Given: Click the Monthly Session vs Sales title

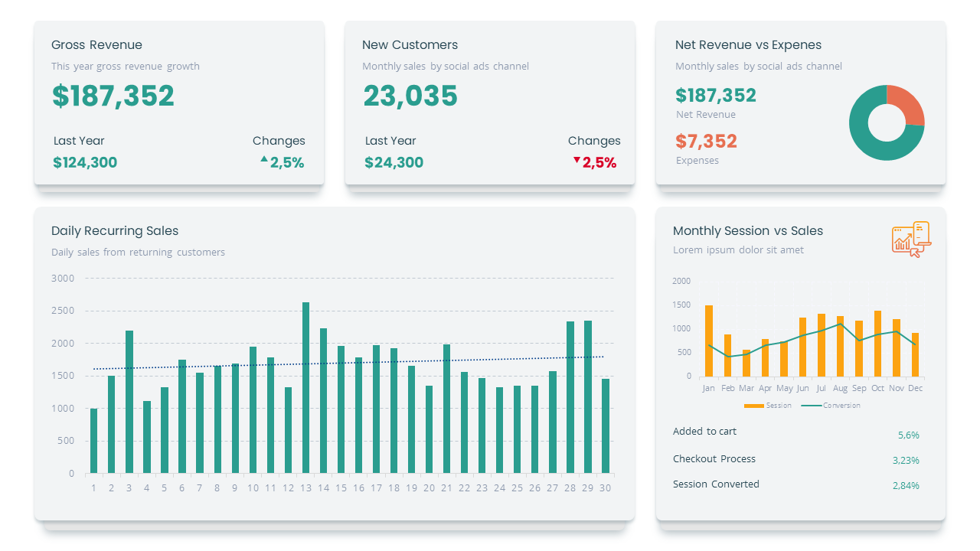Looking at the screenshot, I should (x=748, y=231).
